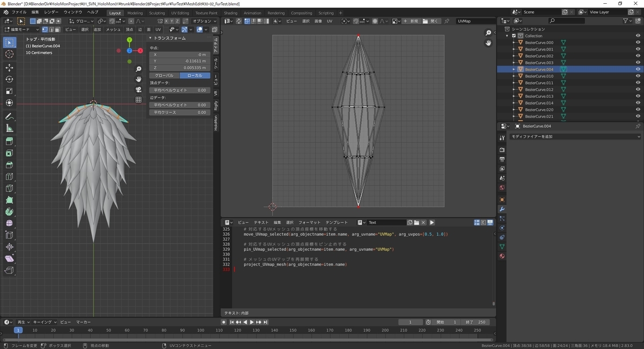Select the Inset Faces tool
644x349 pixels.
click(9, 153)
